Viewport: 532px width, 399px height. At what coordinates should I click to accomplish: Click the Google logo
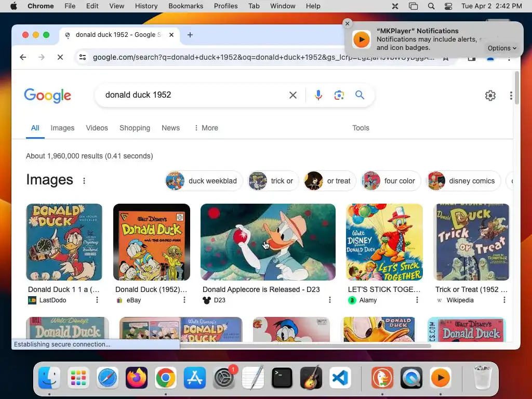point(47,96)
